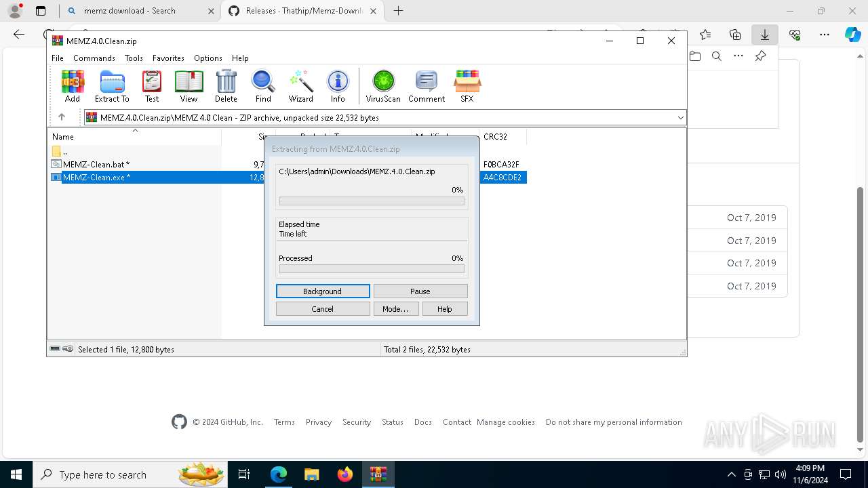The height and width of the screenshot is (488, 868).
Task: Open the Security footer link
Action: (357, 422)
